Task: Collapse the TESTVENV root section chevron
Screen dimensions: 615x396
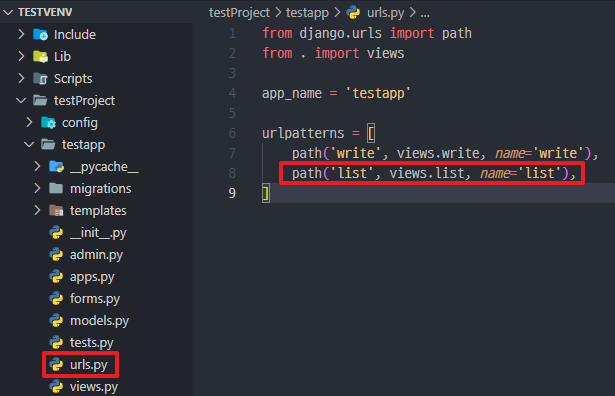Action: 8,13
